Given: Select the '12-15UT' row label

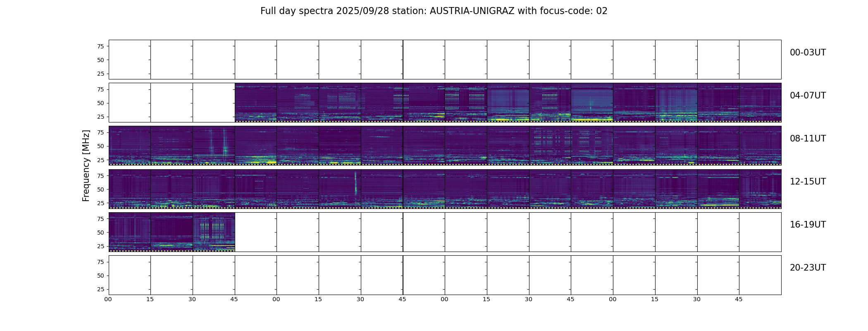Looking at the screenshot, I should [x=808, y=182].
